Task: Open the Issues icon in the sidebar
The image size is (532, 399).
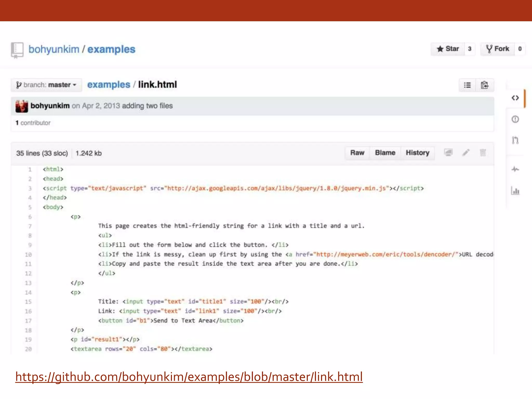Action: tap(515, 119)
